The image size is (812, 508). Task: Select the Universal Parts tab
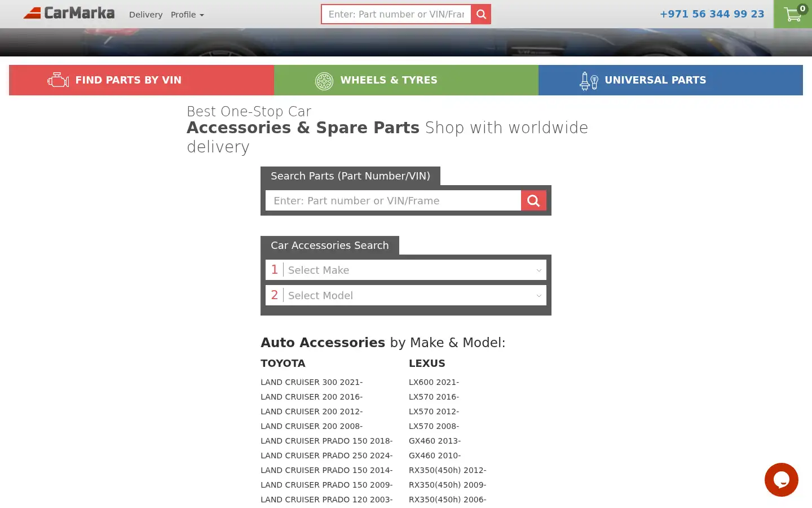pyautogui.click(x=670, y=80)
